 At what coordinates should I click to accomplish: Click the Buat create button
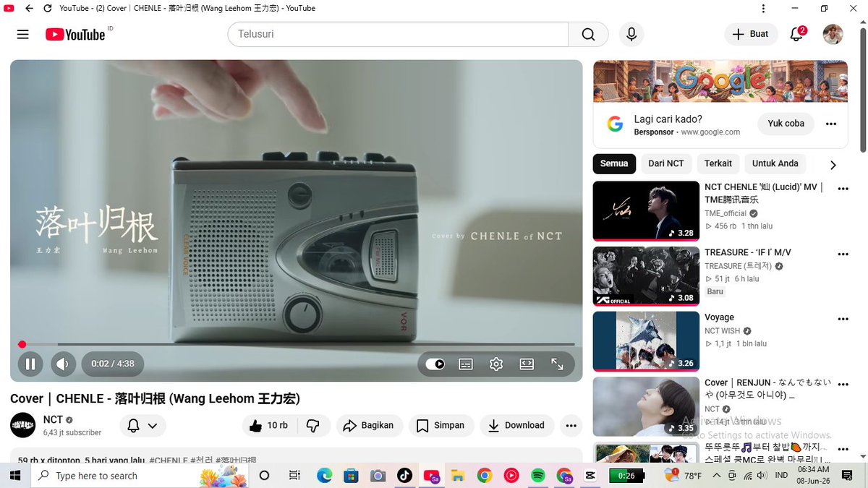pyautogui.click(x=751, y=35)
